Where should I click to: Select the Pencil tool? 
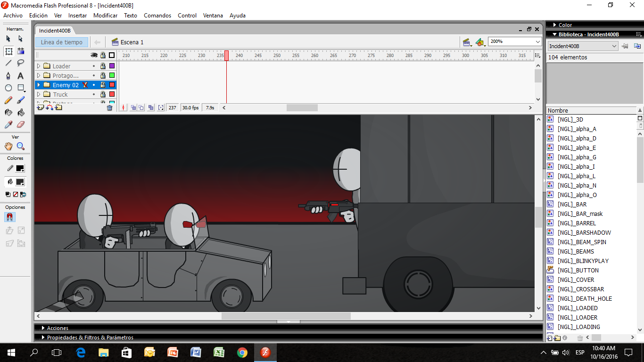pyautogui.click(x=8, y=100)
